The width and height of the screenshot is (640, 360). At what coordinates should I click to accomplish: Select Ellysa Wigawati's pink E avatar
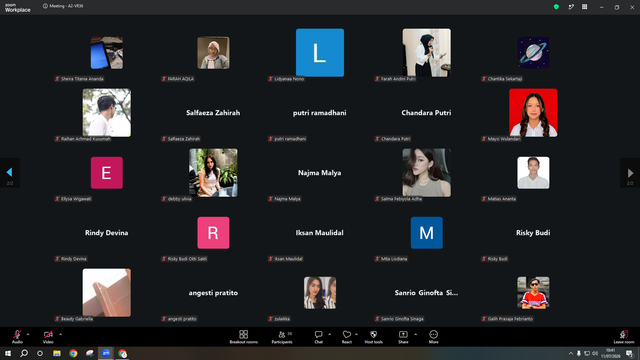coord(107,173)
